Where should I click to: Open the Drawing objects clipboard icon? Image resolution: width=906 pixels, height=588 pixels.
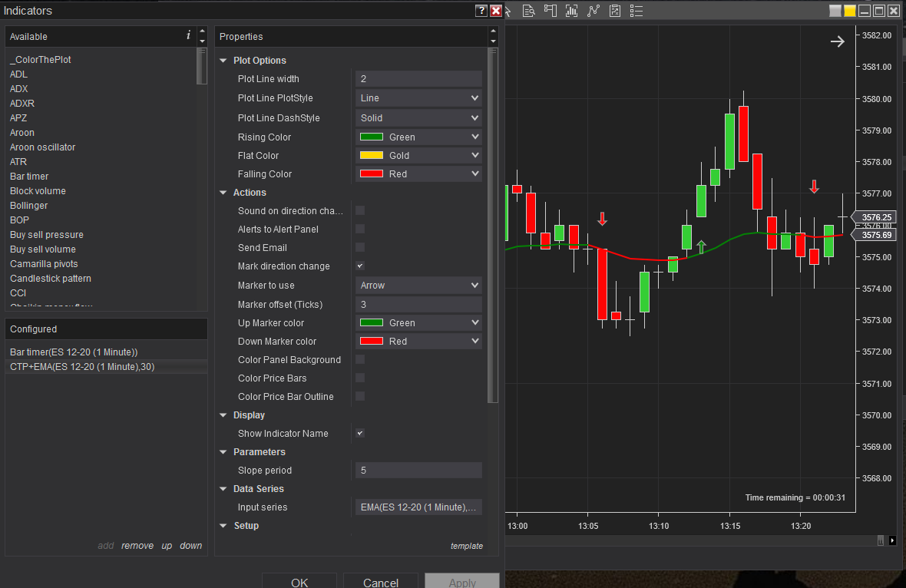(x=615, y=11)
